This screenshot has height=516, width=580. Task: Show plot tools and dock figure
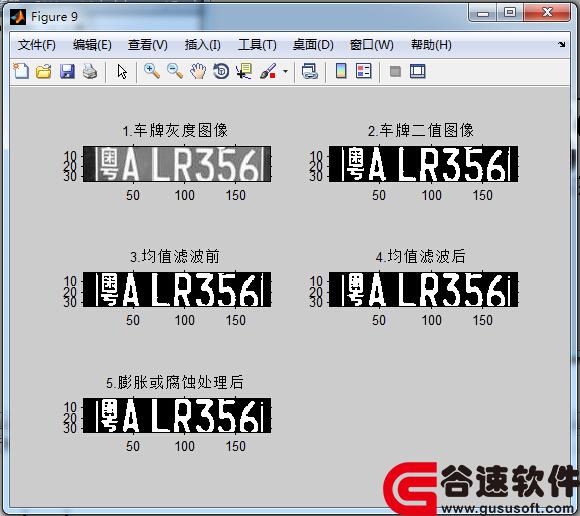tap(418, 71)
